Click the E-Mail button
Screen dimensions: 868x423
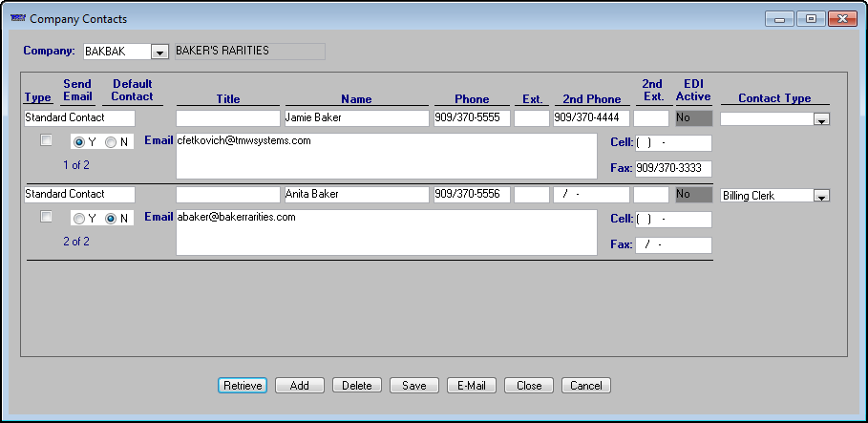pos(472,386)
